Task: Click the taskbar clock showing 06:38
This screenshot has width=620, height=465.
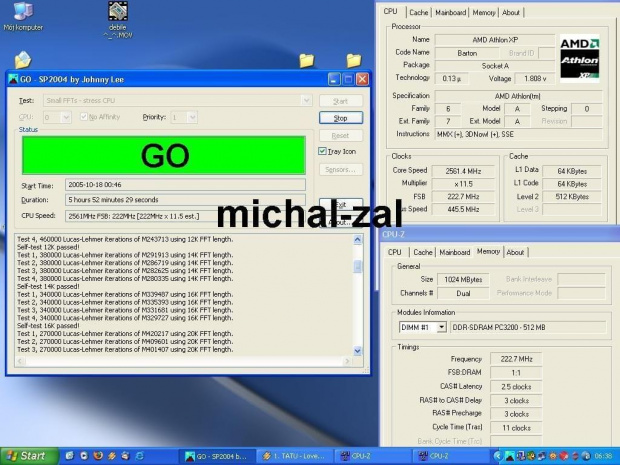Action: point(603,456)
